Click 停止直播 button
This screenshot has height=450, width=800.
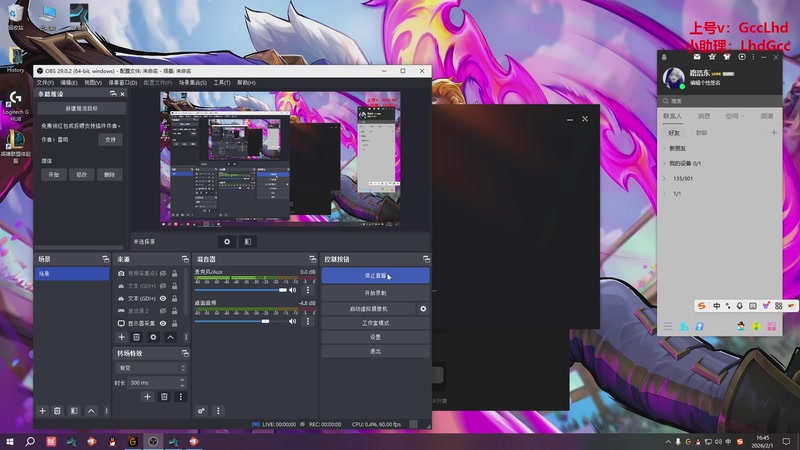pyautogui.click(x=376, y=276)
